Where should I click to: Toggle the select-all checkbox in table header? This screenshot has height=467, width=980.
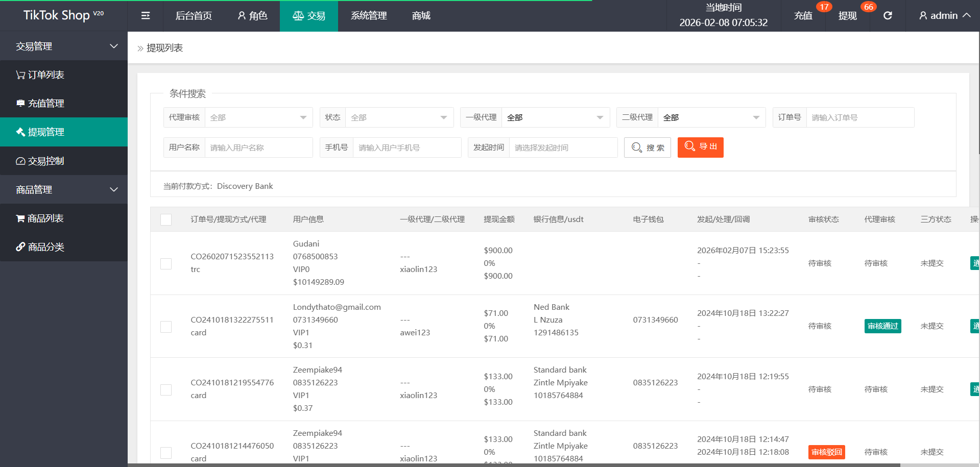click(x=166, y=219)
